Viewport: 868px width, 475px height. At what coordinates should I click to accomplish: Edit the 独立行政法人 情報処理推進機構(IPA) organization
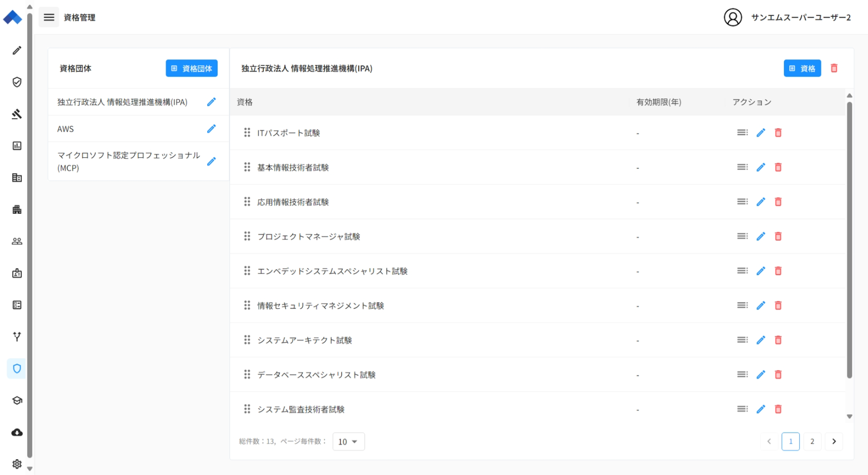point(211,102)
